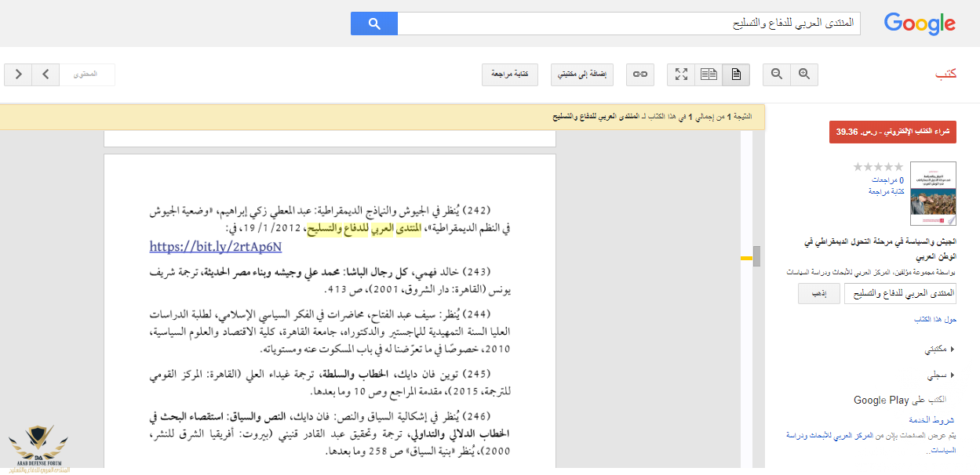This screenshot has width=980, height=475.
Task: Zoom out of the book page
Action: pos(777,74)
